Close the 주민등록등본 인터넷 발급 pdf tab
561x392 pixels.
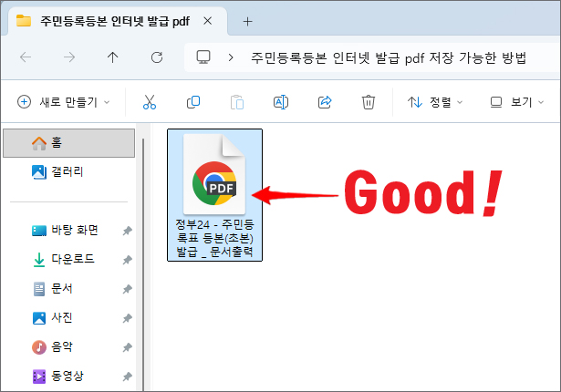point(209,21)
